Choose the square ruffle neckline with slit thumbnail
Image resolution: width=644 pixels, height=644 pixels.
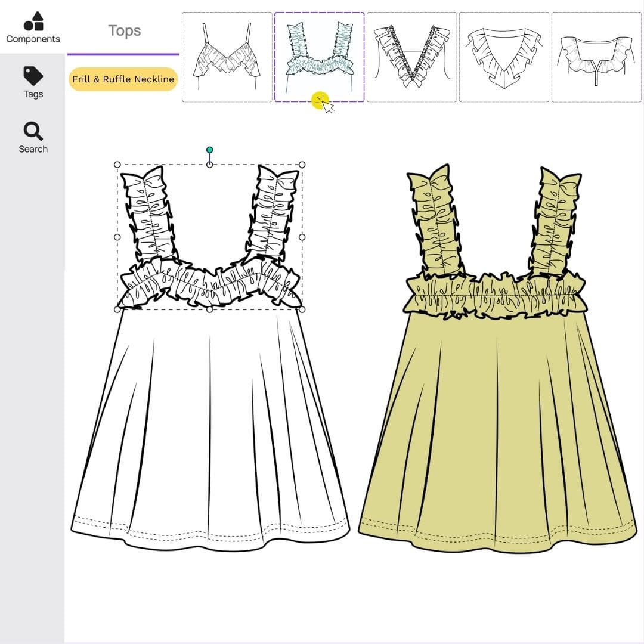pyautogui.click(x=596, y=57)
